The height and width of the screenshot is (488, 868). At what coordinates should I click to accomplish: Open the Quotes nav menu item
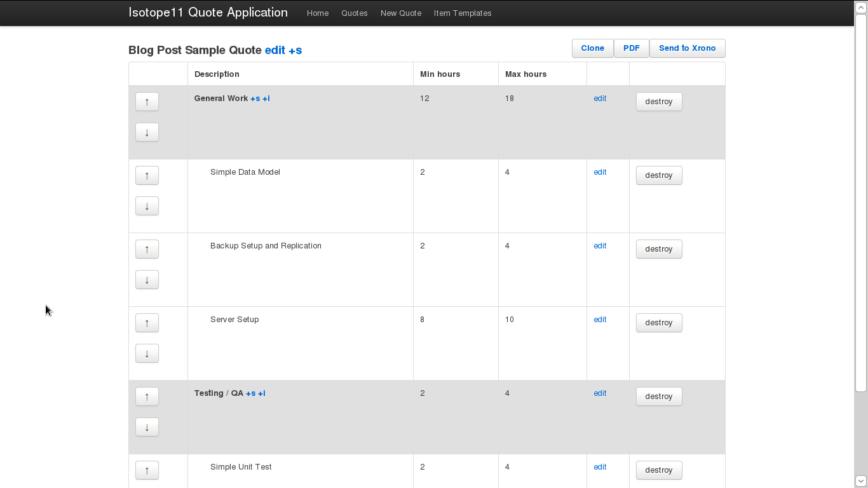[x=354, y=13]
